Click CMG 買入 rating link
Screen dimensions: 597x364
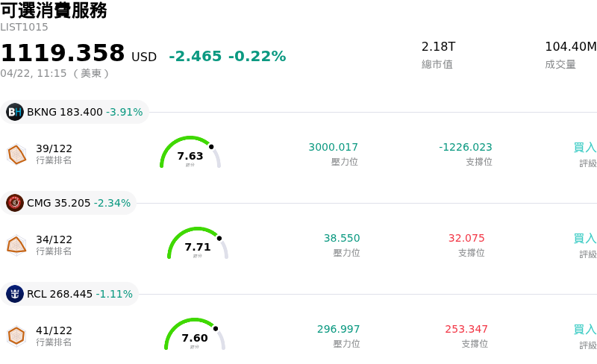pos(584,239)
